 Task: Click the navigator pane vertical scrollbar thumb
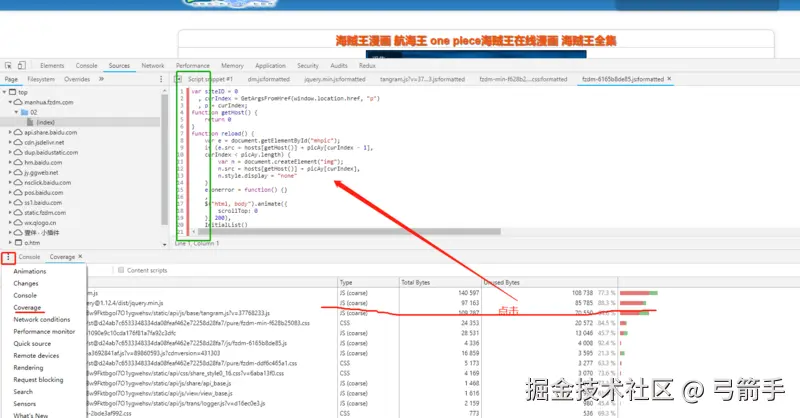click(x=164, y=160)
